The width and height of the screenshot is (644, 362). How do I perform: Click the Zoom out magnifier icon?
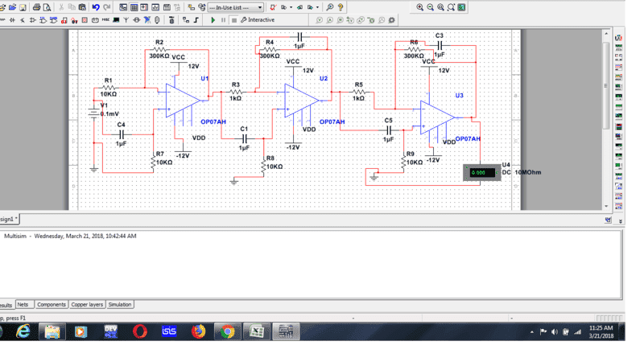431,7
